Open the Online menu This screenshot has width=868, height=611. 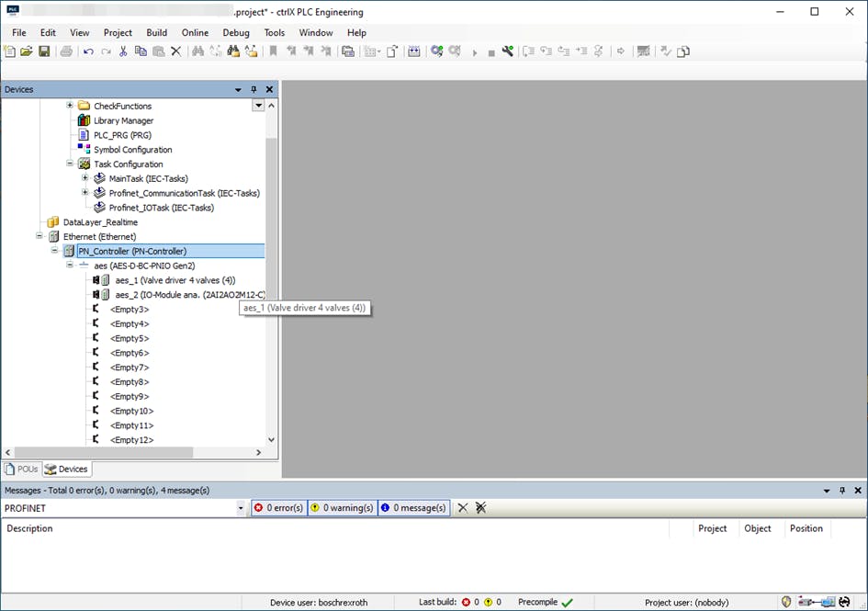[195, 32]
